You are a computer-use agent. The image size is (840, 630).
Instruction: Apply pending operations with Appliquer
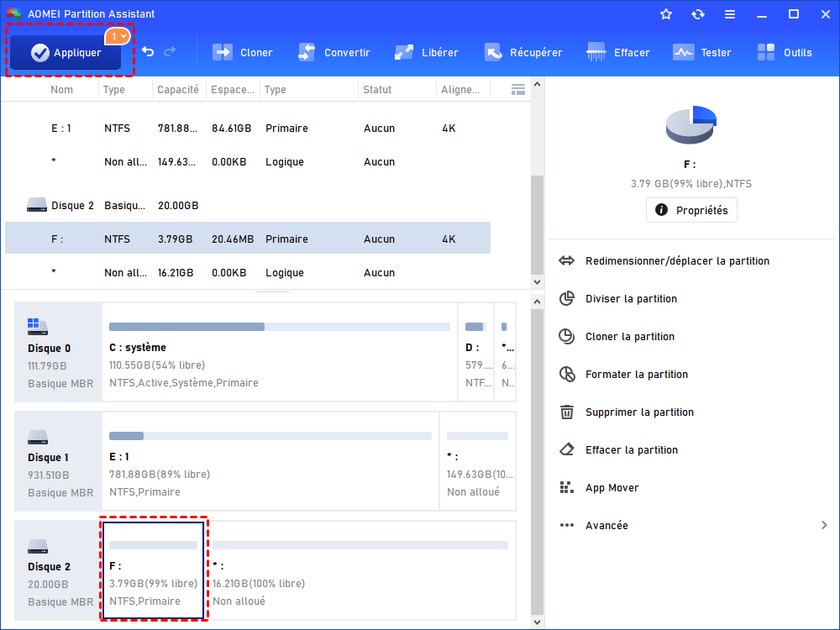(66, 52)
